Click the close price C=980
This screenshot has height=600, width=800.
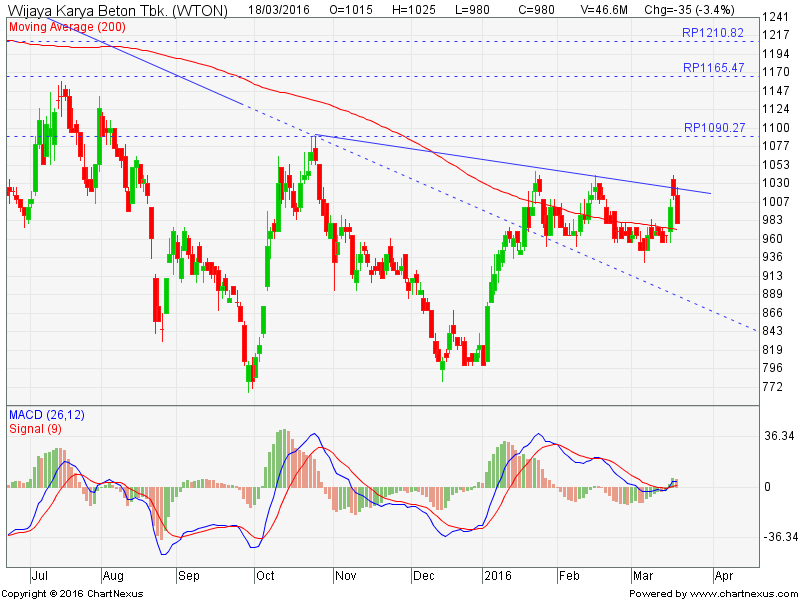(535, 10)
